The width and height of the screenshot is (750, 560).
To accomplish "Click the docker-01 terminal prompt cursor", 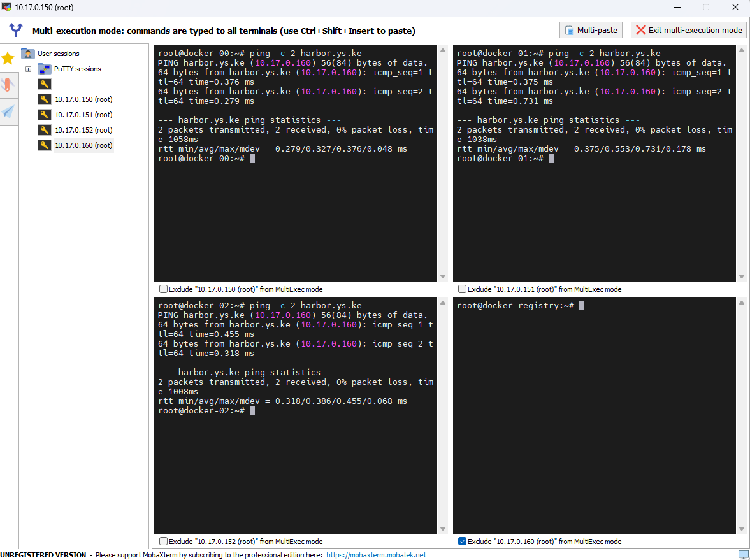I will pos(551,158).
